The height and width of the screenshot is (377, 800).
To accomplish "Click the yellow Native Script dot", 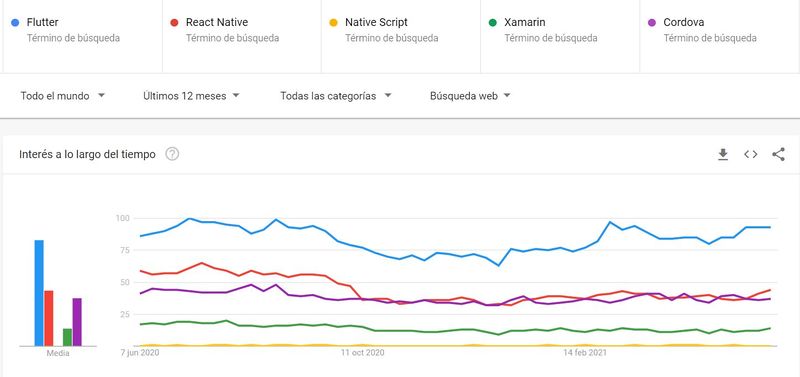I will click(334, 22).
